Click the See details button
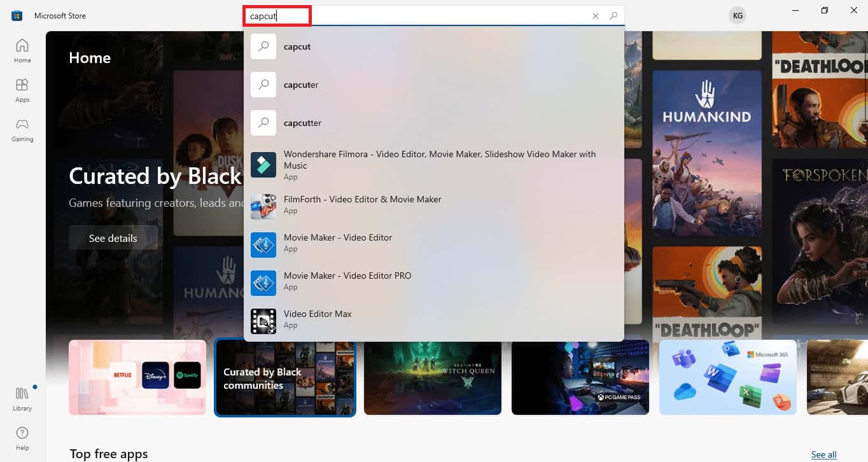Screen dimensions: 868x462 (113, 238)
